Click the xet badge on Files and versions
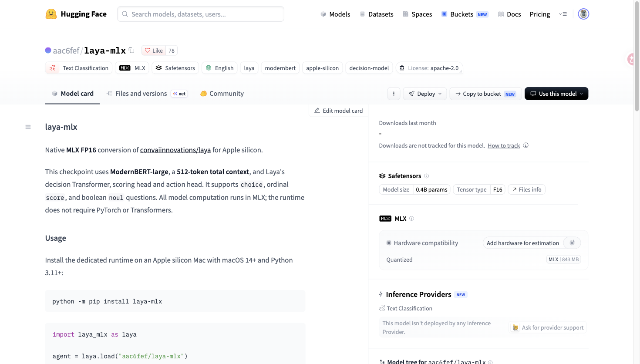The width and height of the screenshot is (640, 364). (179, 94)
